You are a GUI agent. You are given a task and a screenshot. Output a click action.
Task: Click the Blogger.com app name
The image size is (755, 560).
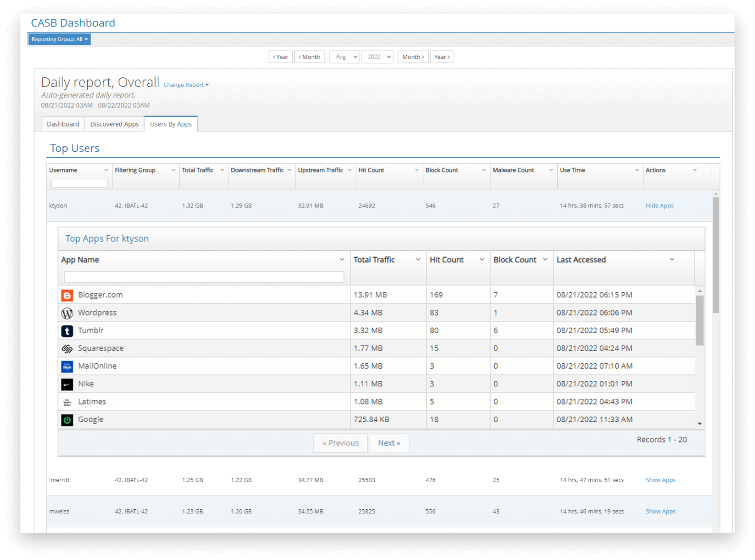(100, 295)
